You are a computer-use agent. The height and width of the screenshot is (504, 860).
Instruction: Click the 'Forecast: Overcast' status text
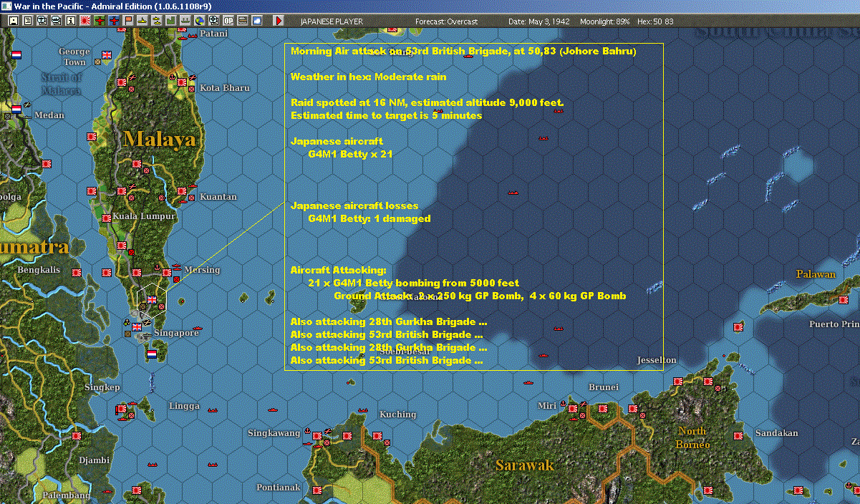tap(446, 21)
